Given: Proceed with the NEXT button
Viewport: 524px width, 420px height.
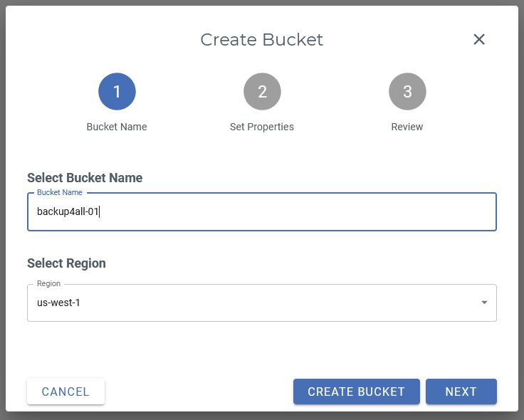Looking at the screenshot, I should pyautogui.click(x=461, y=392).
